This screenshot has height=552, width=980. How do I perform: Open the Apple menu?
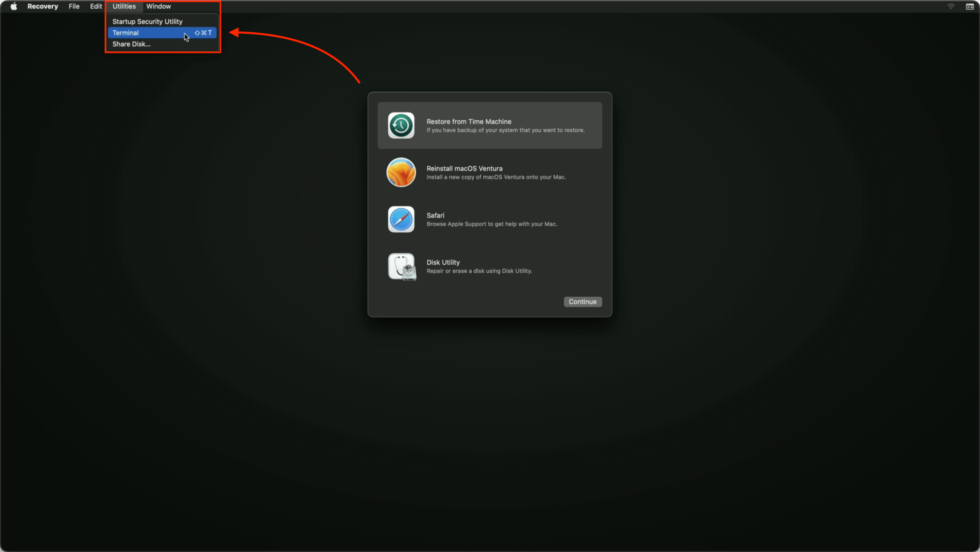pyautogui.click(x=13, y=6)
